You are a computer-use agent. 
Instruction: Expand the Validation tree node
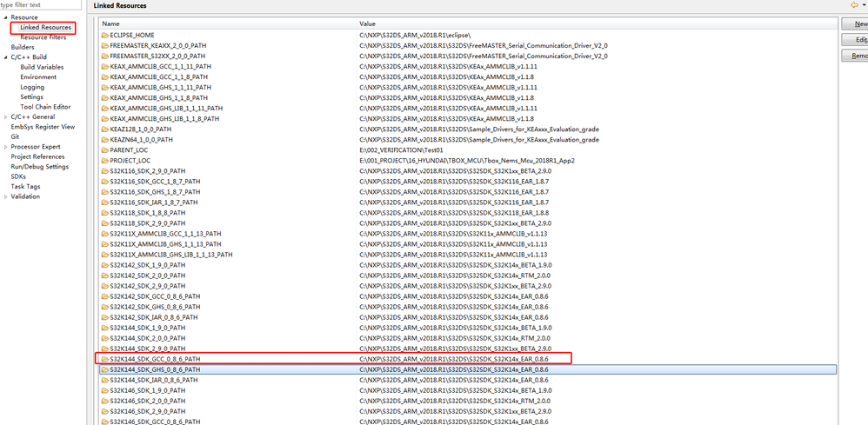pyautogui.click(x=5, y=196)
